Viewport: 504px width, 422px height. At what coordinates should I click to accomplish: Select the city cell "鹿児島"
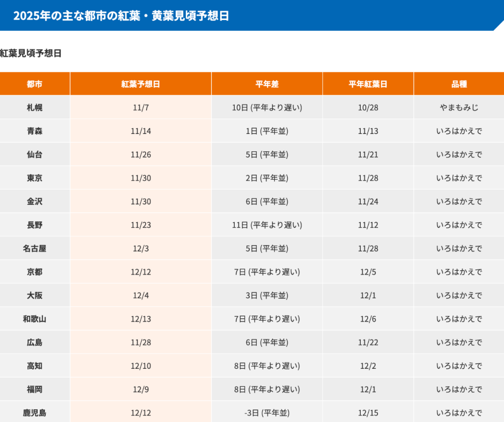(x=35, y=413)
